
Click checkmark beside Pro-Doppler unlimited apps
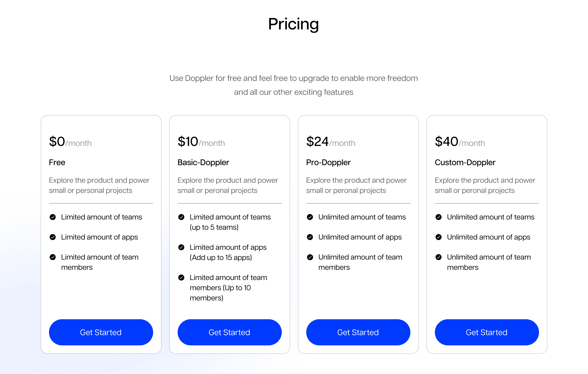(310, 237)
